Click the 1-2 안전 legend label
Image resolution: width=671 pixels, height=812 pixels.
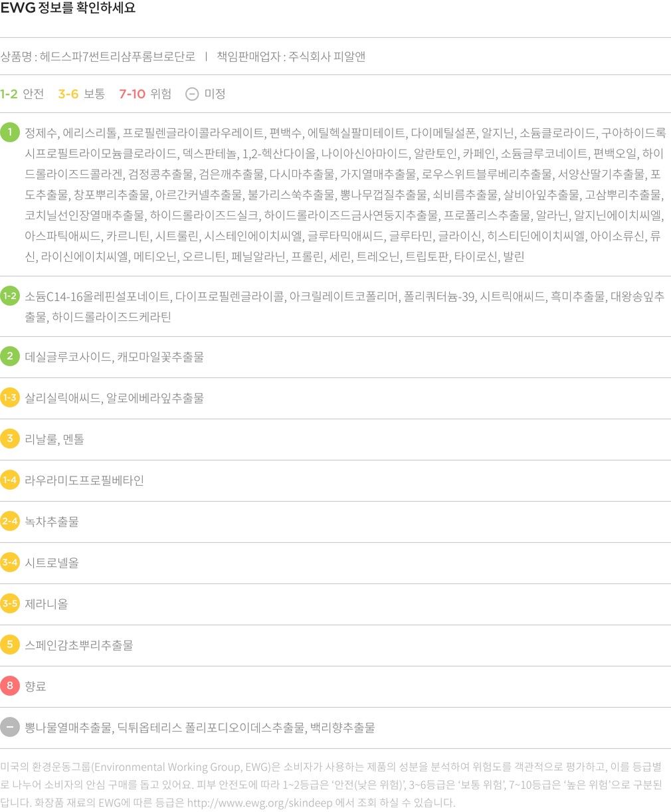coord(22,94)
